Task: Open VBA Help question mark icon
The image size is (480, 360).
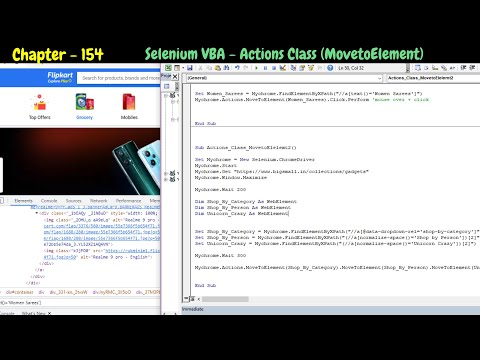Action: click(330, 68)
